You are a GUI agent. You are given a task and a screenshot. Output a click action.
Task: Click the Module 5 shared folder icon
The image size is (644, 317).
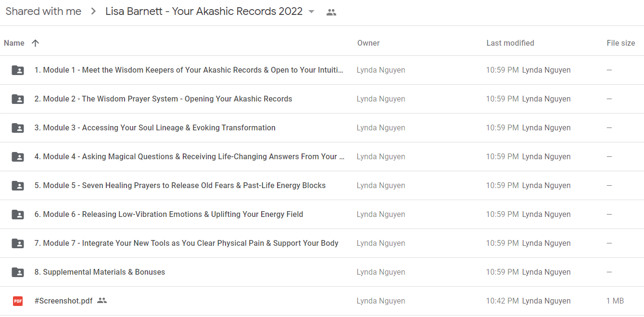[18, 186]
